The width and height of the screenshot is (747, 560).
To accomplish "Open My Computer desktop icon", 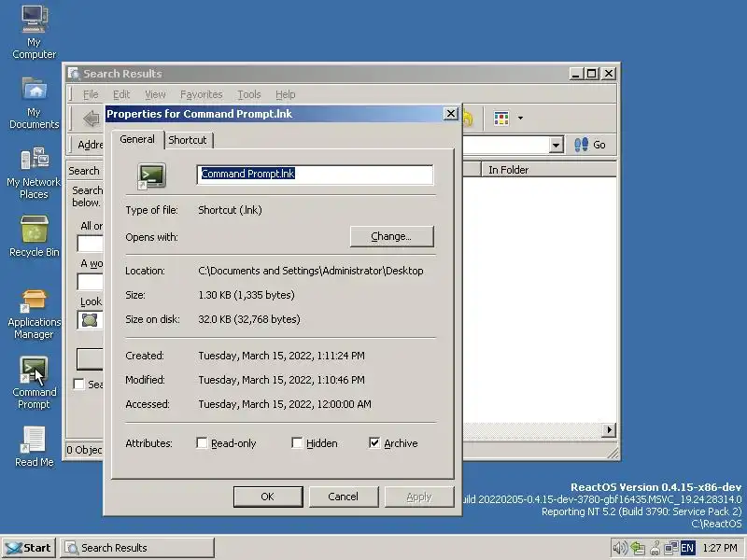I will coord(34,32).
